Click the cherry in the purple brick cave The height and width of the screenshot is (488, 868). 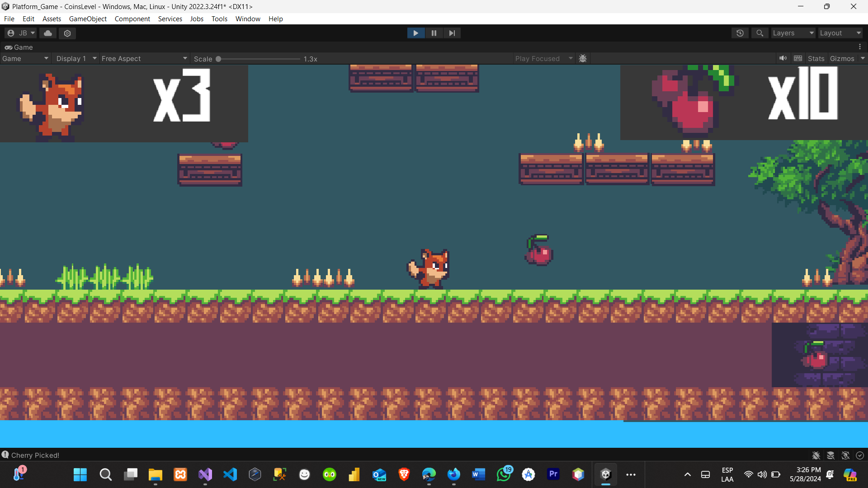(x=815, y=355)
